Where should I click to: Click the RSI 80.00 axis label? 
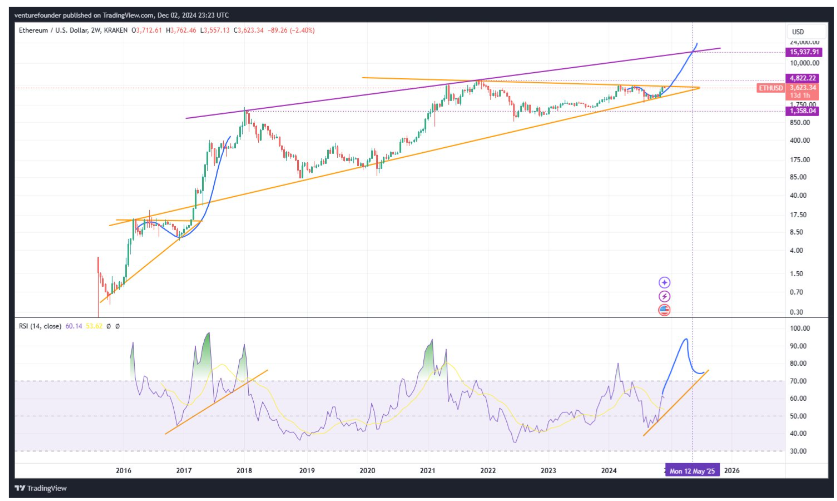799,364
